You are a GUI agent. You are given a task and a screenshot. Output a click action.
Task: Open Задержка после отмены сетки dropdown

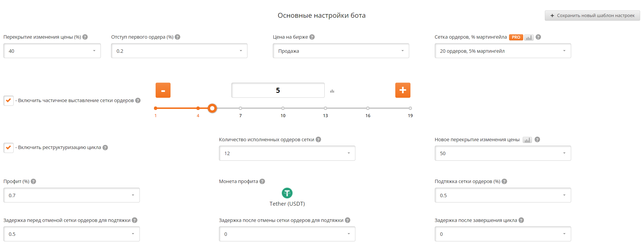pos(287,234)
